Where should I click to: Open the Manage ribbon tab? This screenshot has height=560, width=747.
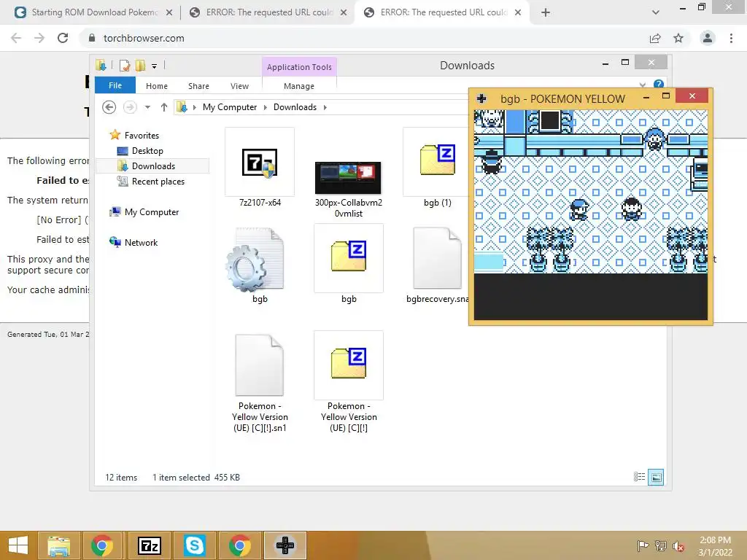coord(299,86)
